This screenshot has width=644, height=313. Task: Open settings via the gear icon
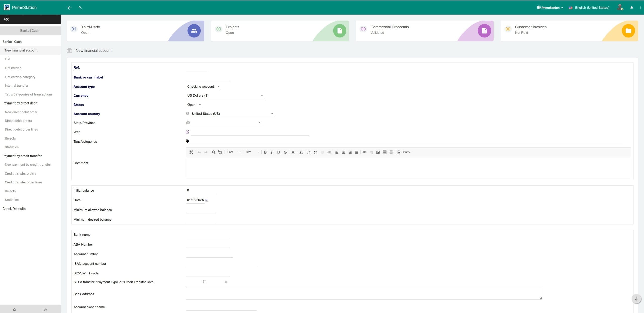[14, 310]
